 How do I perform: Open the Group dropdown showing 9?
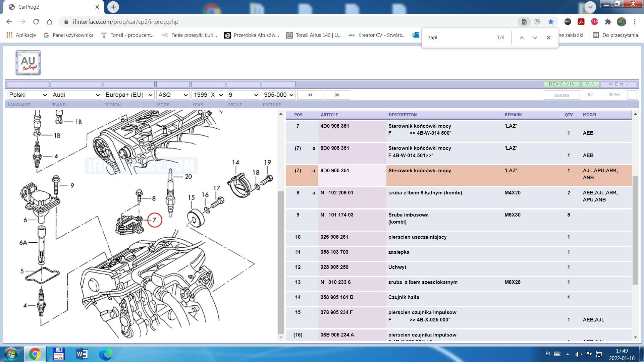[x=244, y=95]
